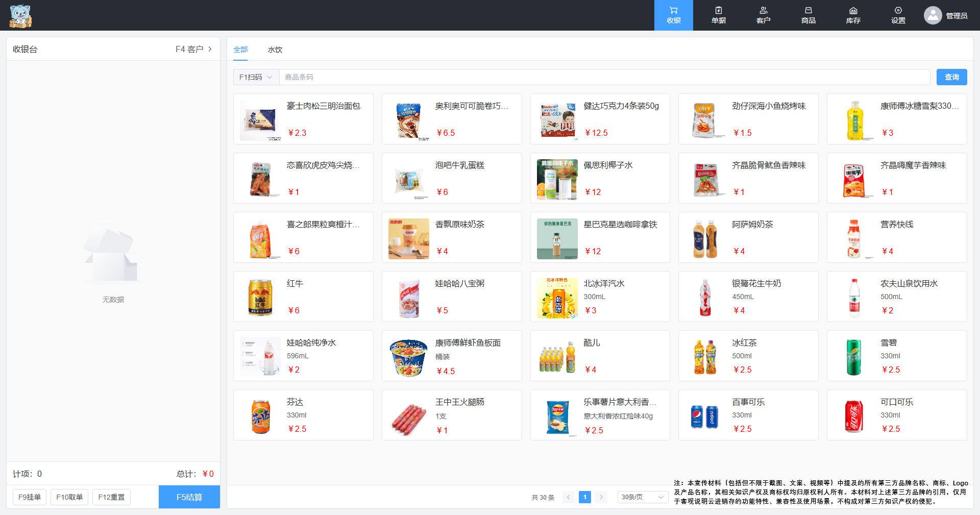Open the 客户 customers section
980x515 pixels.
763,15
